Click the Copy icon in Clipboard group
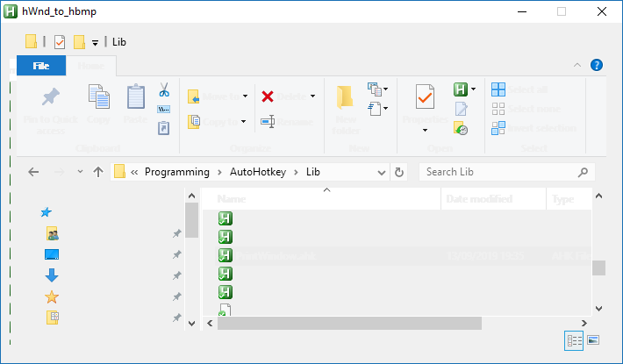Image resolution: width=623 pixels, height=364 pixels. coord(98,96)
